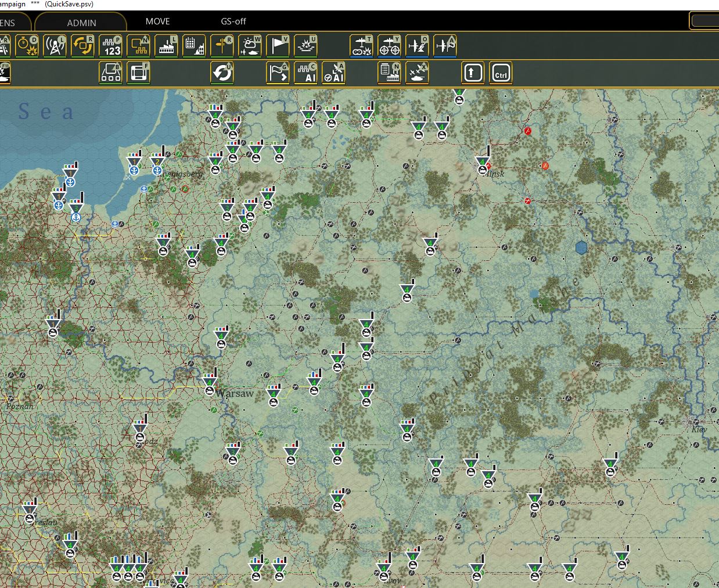
Task: Click the Ctrl key icon
Action: [x=501, y=73]
